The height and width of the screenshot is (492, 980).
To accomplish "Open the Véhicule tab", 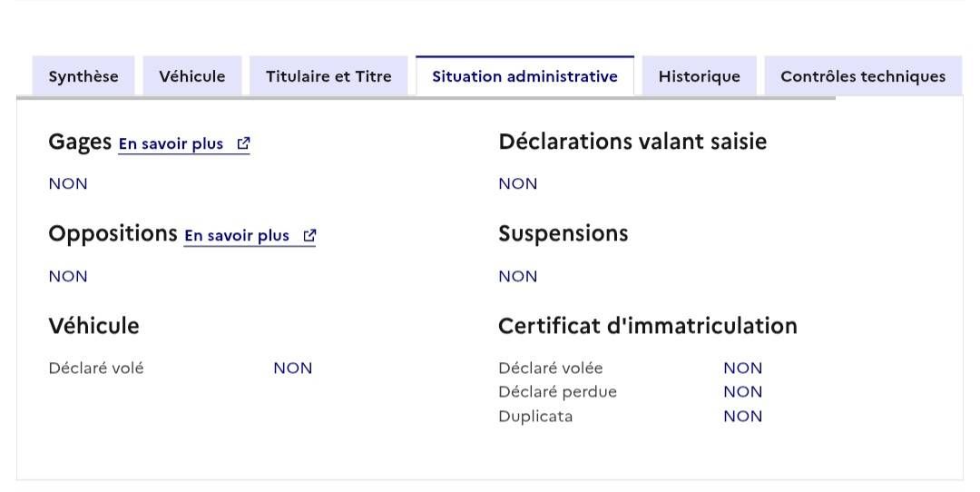I will click(x=191, y=76).
